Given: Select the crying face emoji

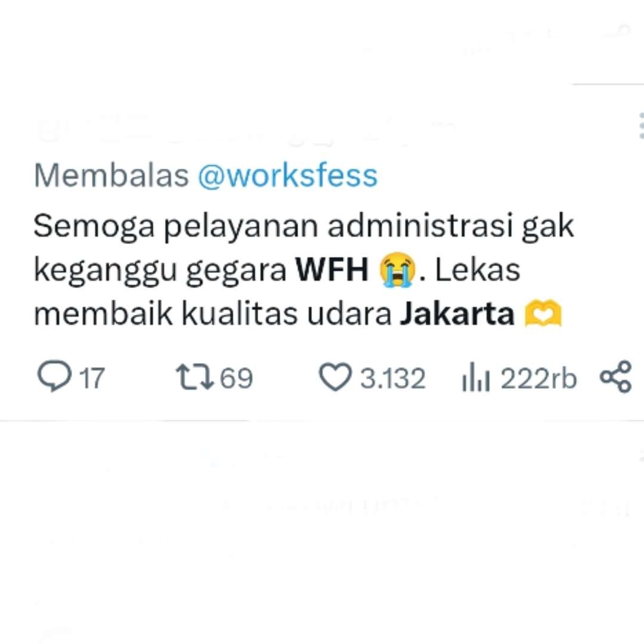Looking at the screenshot, I should click(x=397, y=270).
